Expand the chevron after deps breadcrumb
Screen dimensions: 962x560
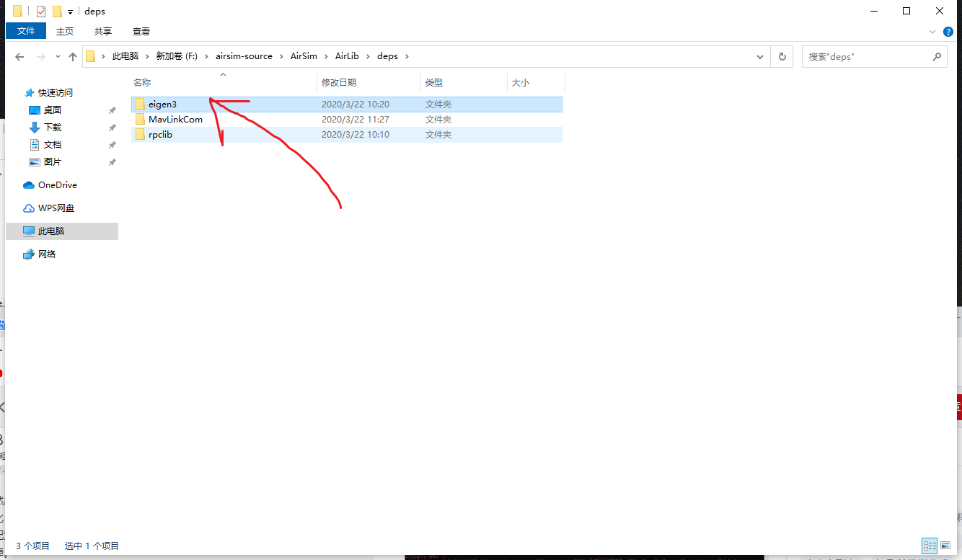pyautogui.click(x=407, y=56)
